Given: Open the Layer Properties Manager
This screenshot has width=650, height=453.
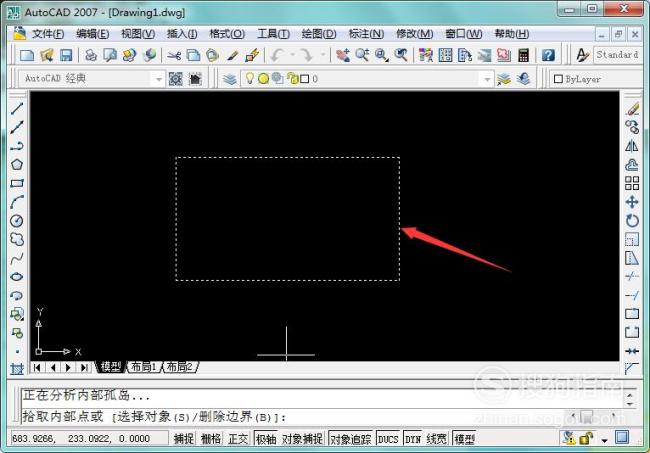Looking at the screenshot, I should pos(230,79).
